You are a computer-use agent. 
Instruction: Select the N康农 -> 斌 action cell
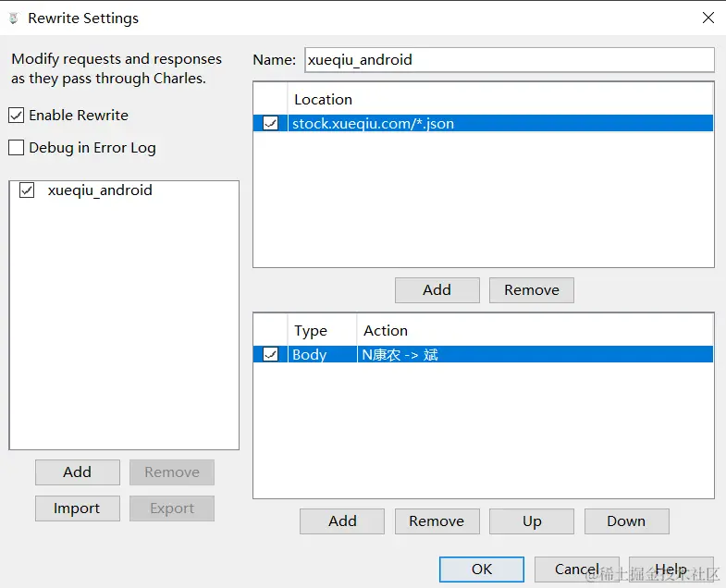tap(535, 354)
